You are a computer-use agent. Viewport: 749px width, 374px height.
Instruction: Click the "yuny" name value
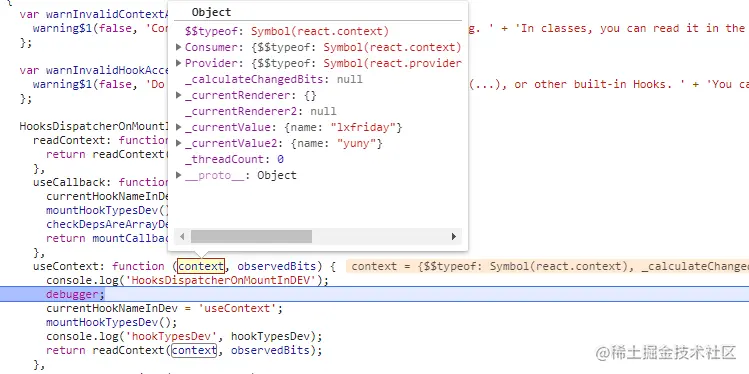357,143
